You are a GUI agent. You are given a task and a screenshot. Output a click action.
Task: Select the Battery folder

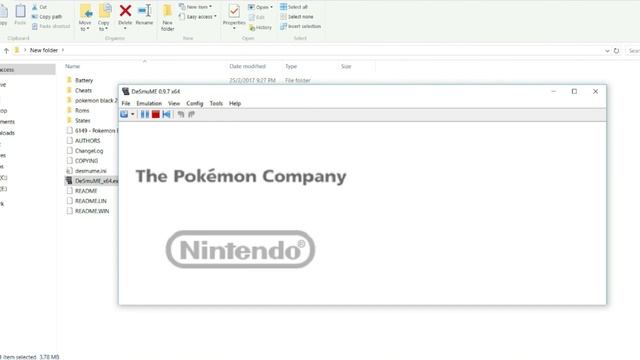tap(84, 80)
